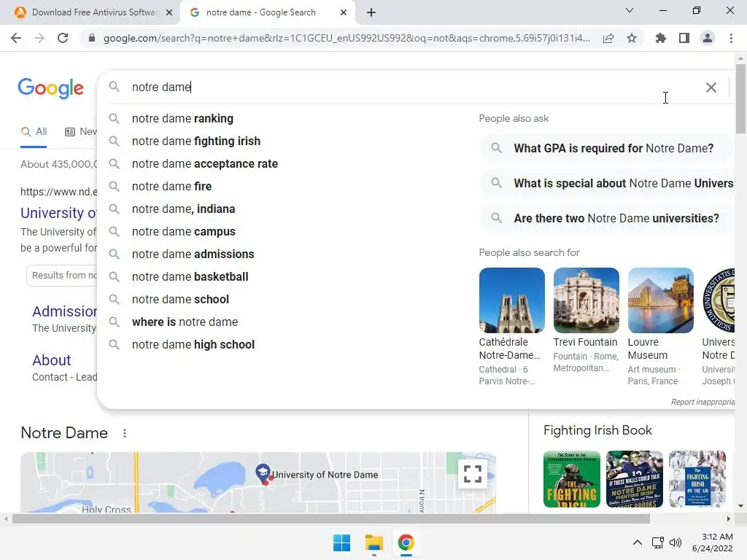Open the About sitelink

pyautogui.click(x=52, y=360)
